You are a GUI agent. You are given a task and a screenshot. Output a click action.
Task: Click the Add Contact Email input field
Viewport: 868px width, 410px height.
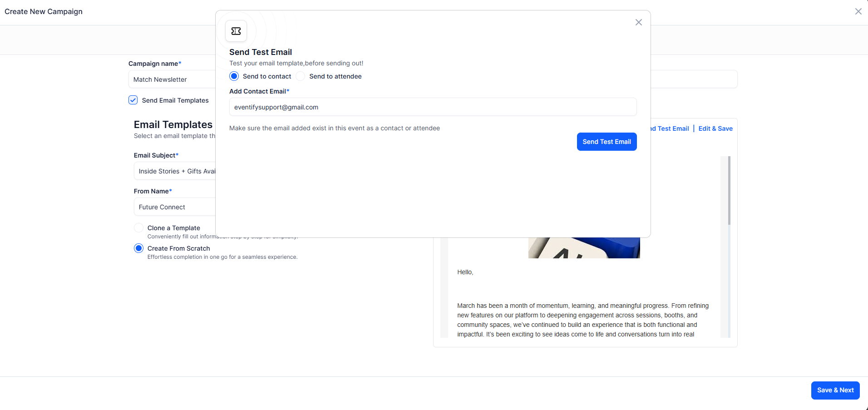click(433, 107)
